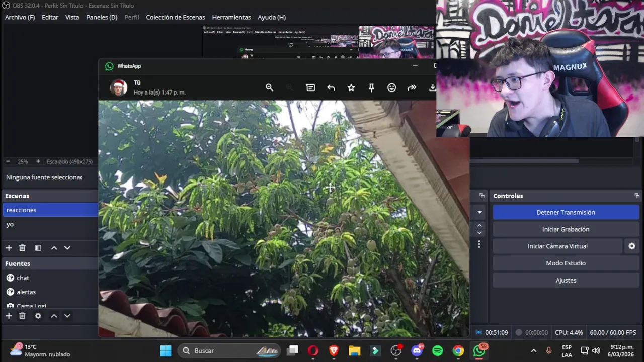Open the Archivo menu
Screen dimensions: 644x362
click(x=20, y=17)
